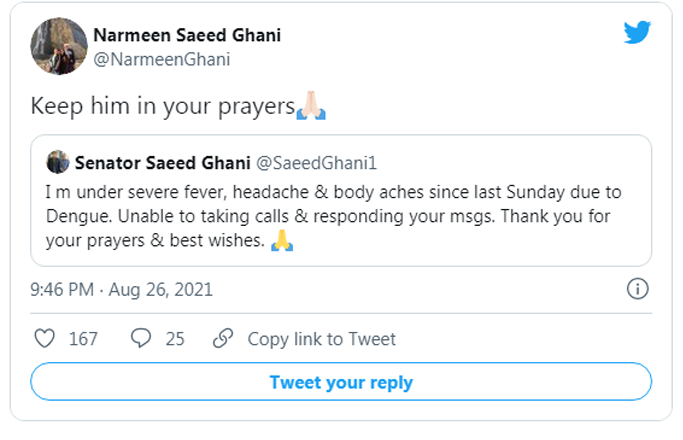The width and height of the screenshot is (683, 440).
Task: Open the Narmeen Saeed Ghani display name
Action: point(187,35)
